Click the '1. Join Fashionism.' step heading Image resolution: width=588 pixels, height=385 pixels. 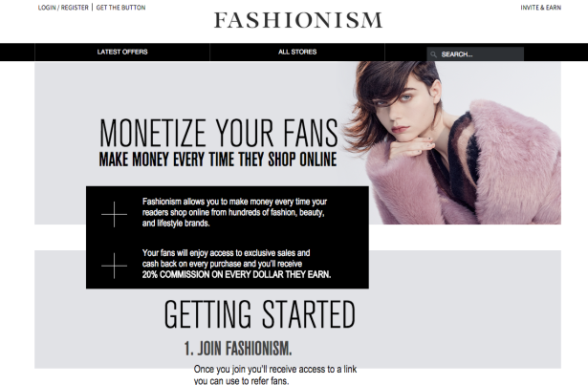pos(238,349)
